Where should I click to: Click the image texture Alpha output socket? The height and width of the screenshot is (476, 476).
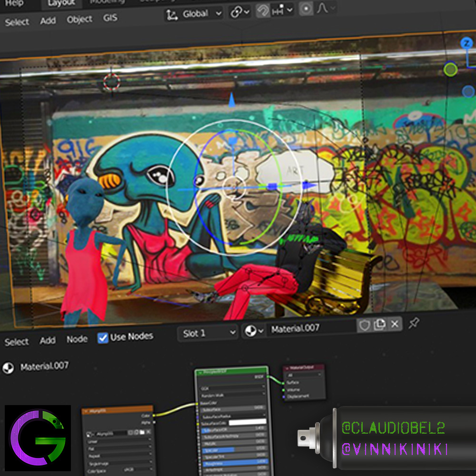click(x=154, y=422)
